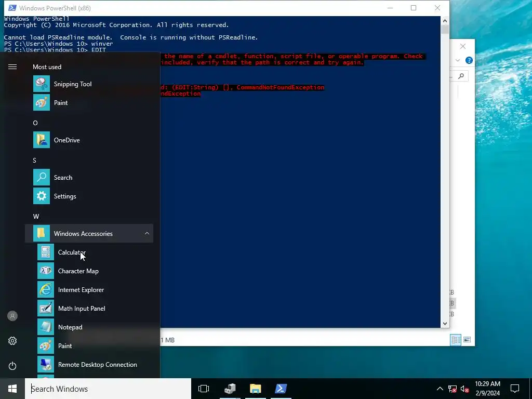The height and width of the screenshot is (399, 532).
Task: Switch Explorer to details view
Action: 456,340
